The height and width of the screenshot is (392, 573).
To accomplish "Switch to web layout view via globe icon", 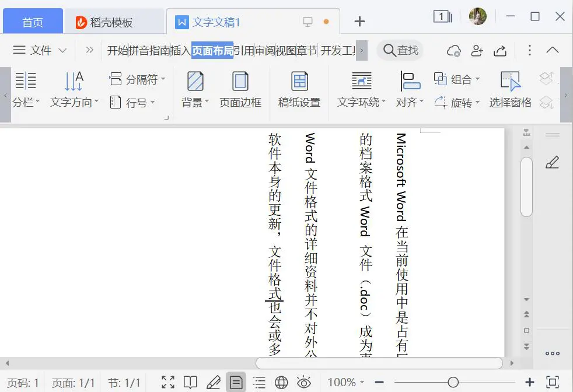I will (282, 382).
